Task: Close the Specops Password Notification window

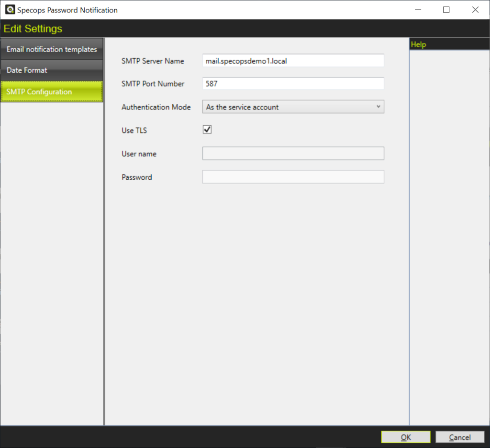Action: 475,10
